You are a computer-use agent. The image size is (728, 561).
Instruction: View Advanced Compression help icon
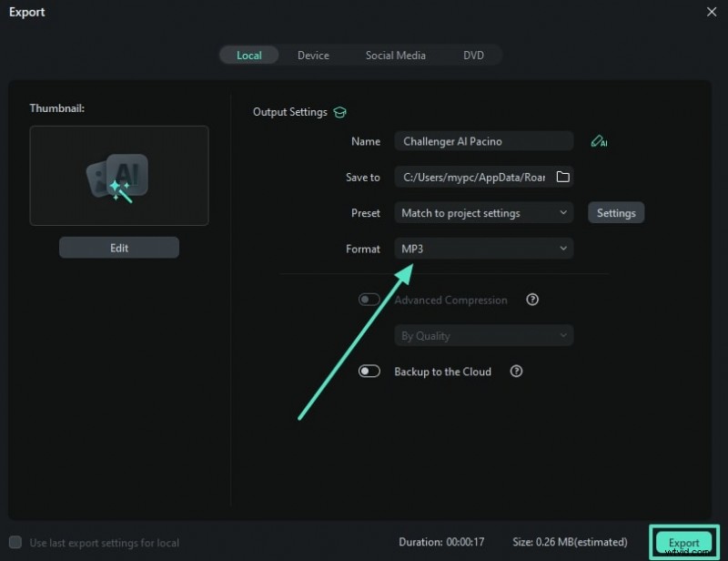(x=532, y=299)
